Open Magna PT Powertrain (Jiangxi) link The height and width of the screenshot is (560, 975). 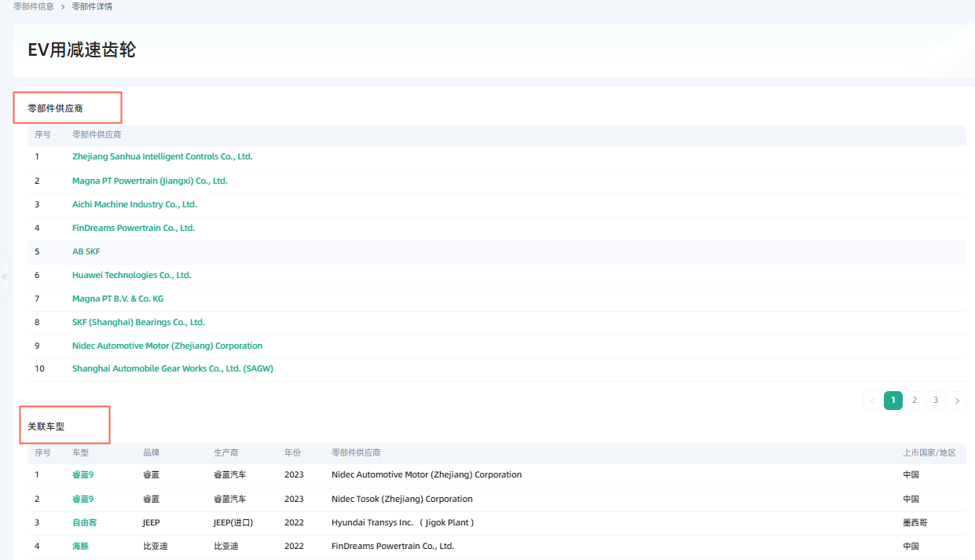click(150, 181)
